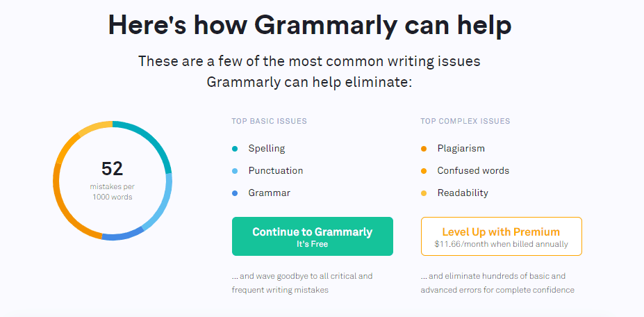Click the teal Spelling bullet dot

tap(235, 149)
